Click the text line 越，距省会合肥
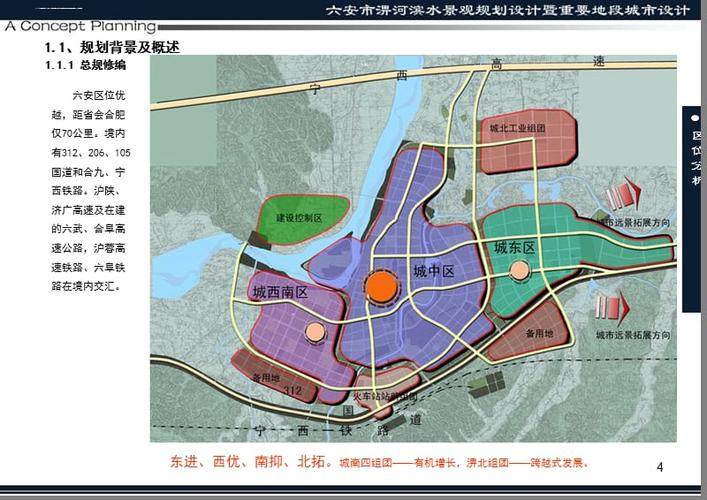707x500 pixels. [x=88, y=115]
